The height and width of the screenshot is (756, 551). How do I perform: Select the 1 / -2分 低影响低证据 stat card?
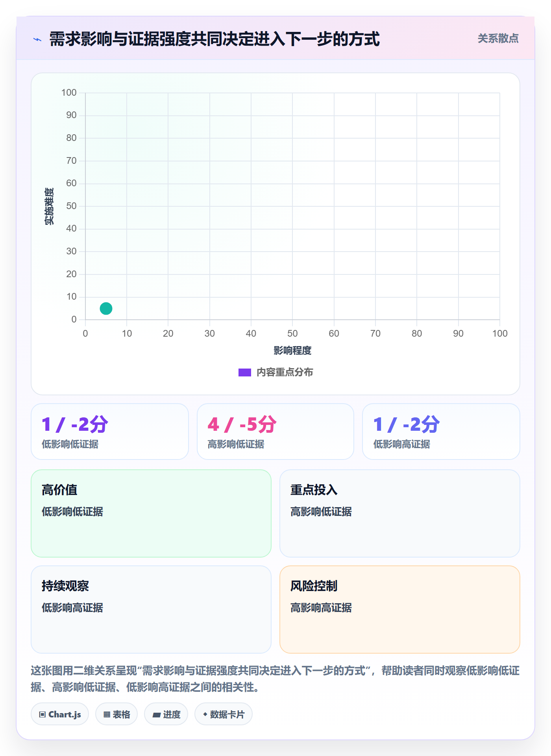pos(110,432)
